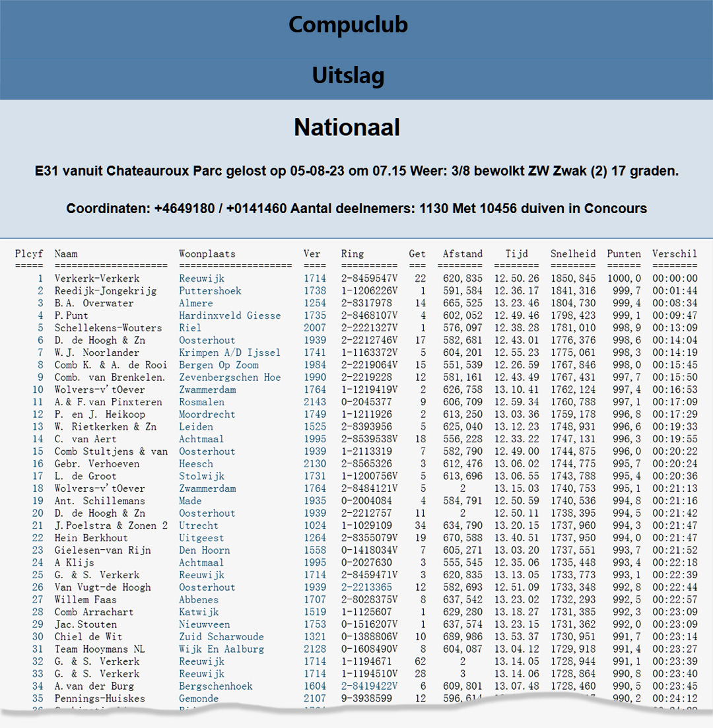
Task: Click the Puttershoek town link
Action: (x=210, y=291)
